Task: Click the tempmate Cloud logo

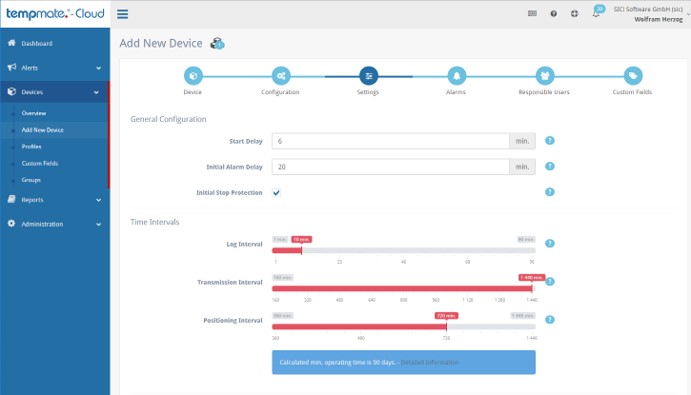Action: click(55, 14)
